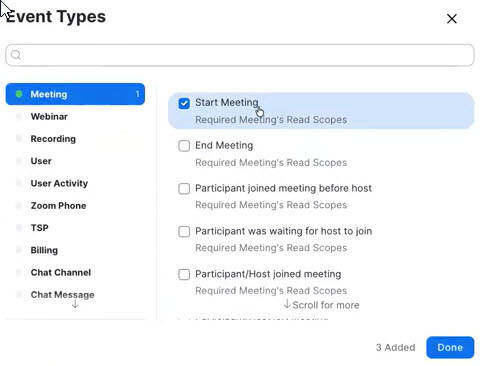Image resolution: width=484 pixels, height=366 pixels.
Task: Uncheck the Start Meeting checkbox
Action: 184,103
